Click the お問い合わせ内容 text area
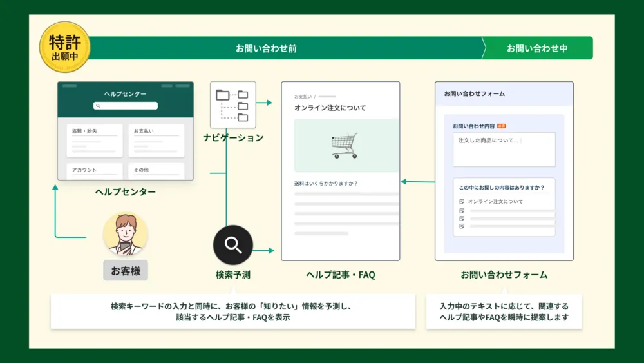Image resolution: width=644 pixels, height=363 pixels. coord(504,150)
